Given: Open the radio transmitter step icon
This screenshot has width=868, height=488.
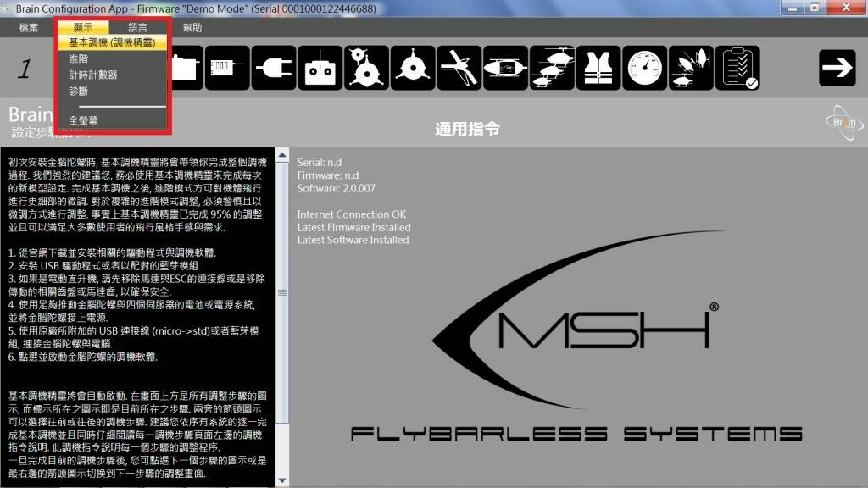Looking at the screenshot, I should click(x=320, y=68).
